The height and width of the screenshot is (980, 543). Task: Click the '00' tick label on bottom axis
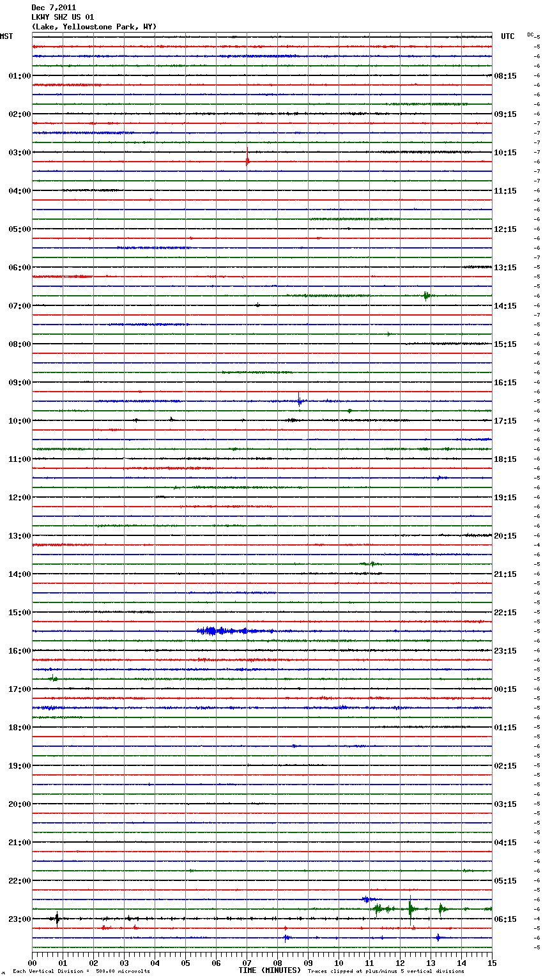coord(32,963)
